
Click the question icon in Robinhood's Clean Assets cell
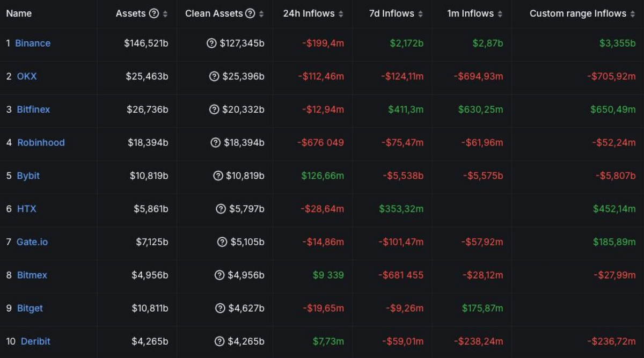click(216, 143)
